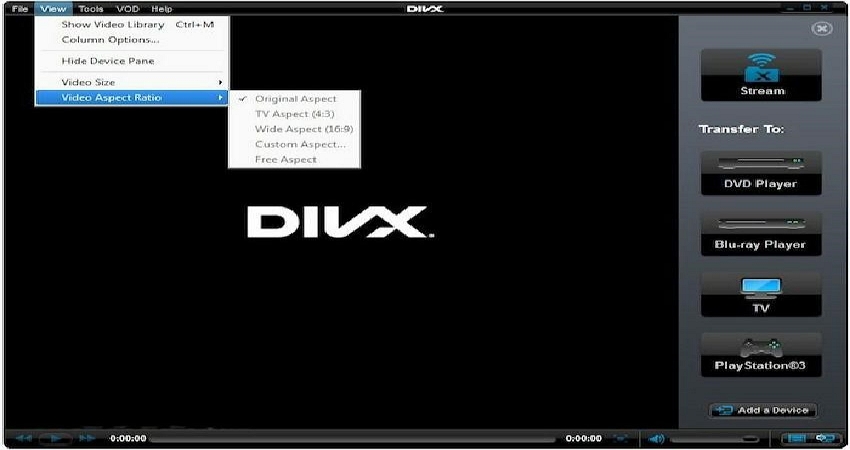Transfer to DVD Player

pos(761,173)
